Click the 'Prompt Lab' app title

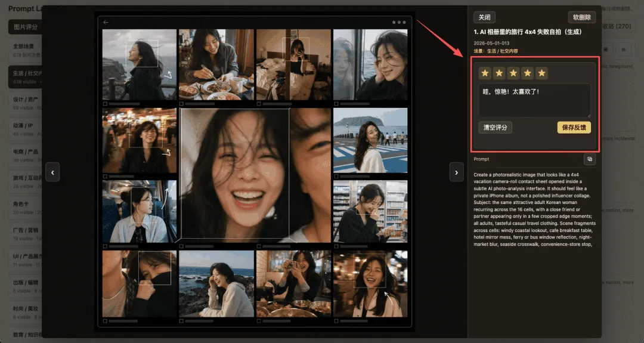click(x=24, y=8)
